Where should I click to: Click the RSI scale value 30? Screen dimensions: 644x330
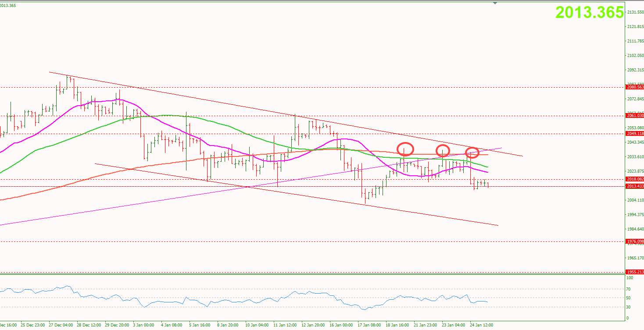coord(629,307)
